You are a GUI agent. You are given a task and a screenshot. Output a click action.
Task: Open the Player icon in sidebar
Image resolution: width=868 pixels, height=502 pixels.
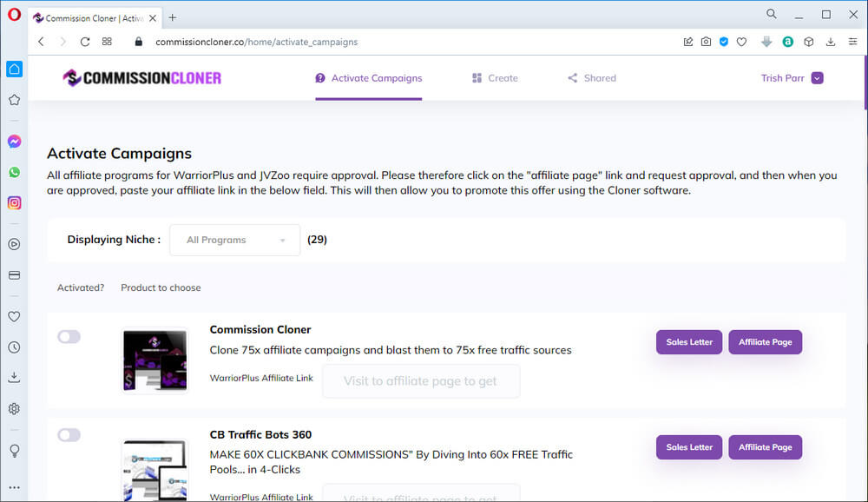15,244
